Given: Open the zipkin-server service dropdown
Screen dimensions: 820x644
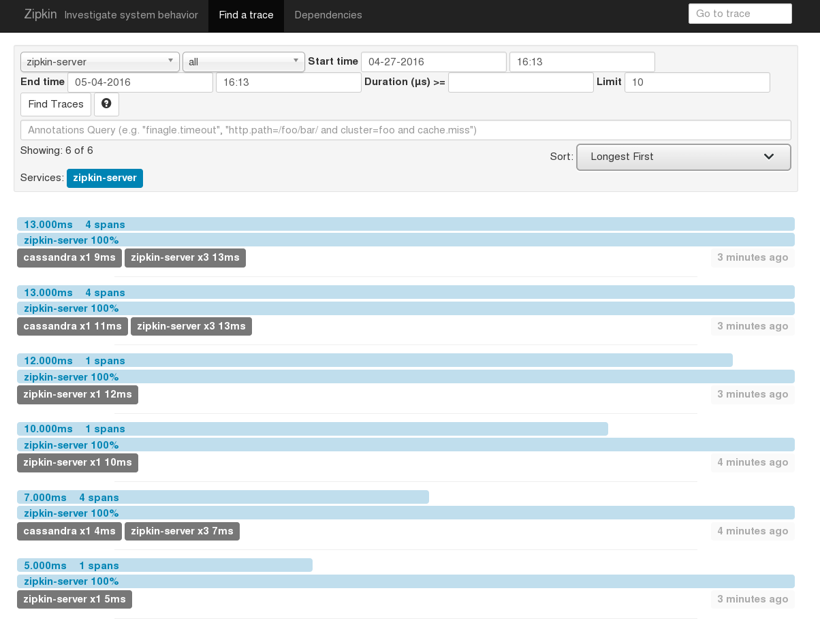Looking at the screenshot, I should click(x=99, y=61).
